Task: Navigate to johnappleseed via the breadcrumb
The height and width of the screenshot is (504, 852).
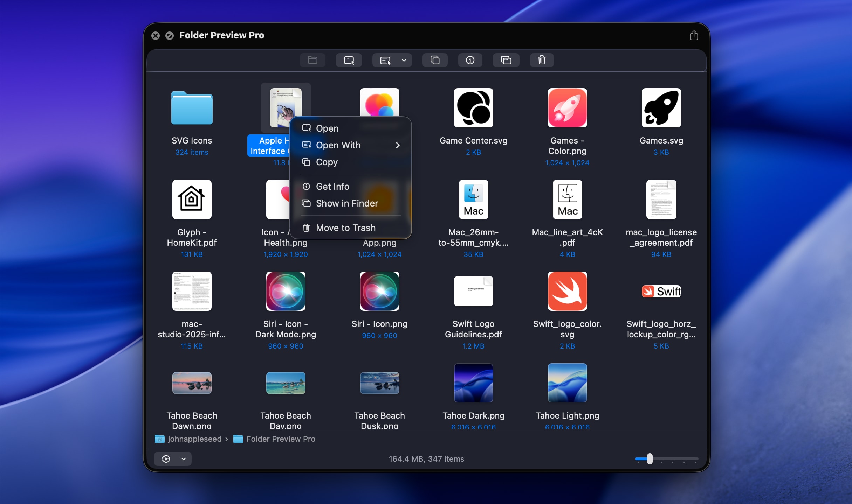Action: pos(195,439)
